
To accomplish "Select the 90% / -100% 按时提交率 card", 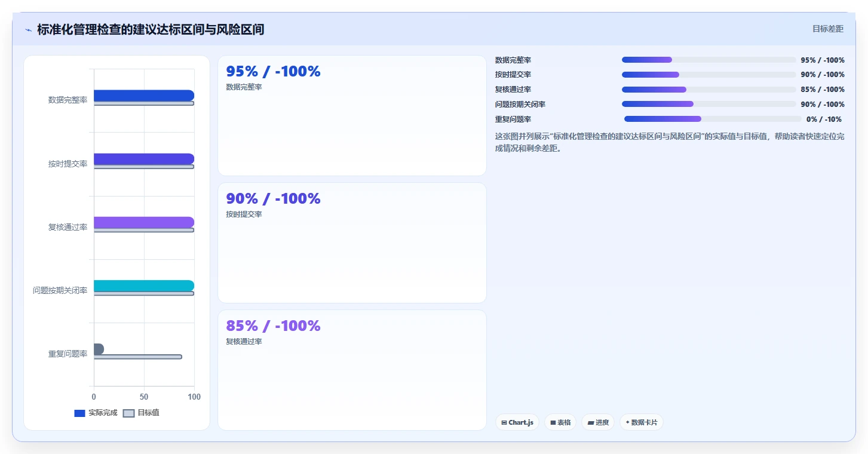I will 352,243.
